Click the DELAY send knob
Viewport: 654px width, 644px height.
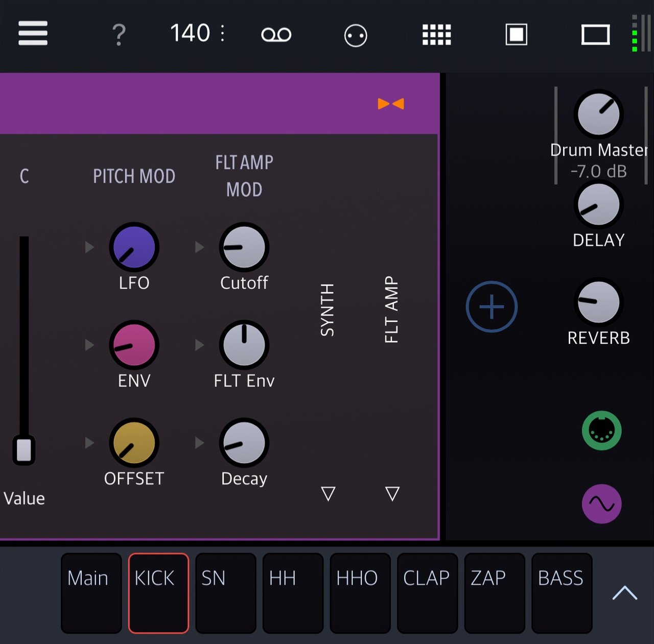598,205
